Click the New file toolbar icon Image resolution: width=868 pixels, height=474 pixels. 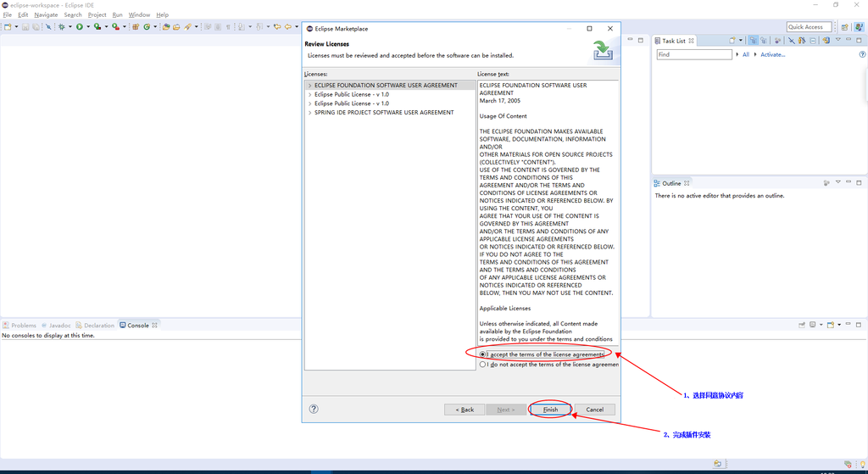[7, 27]
